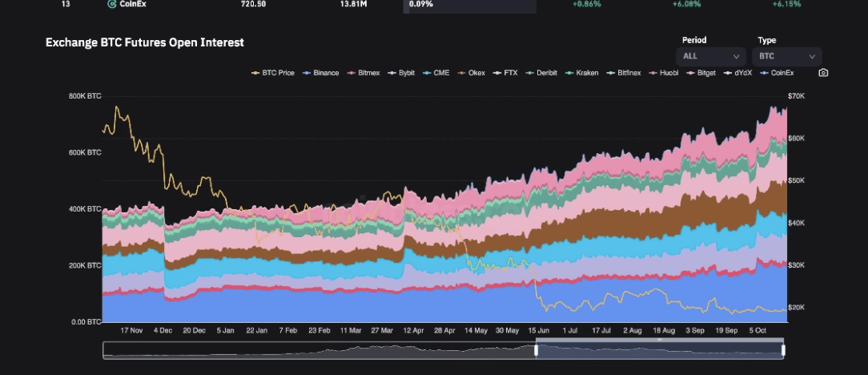Screen dimensions: 868x375
Task: Click the camera screenshot icon
Action: [823, 73]
